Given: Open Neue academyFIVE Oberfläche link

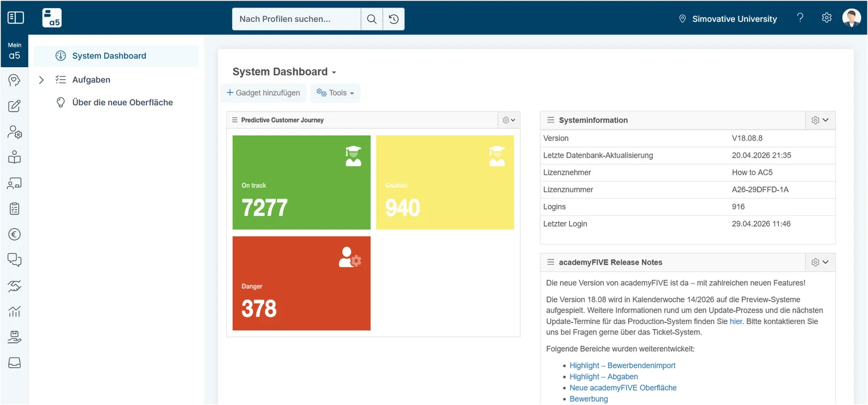Looking at the screenshot, I should pos(623,388).
